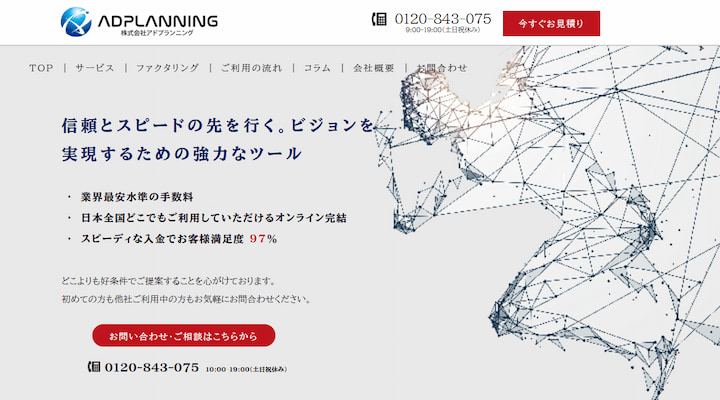Click the 97% satisfaction figure
This screenshot has height=400, width=720.
(x=263, y=239)
